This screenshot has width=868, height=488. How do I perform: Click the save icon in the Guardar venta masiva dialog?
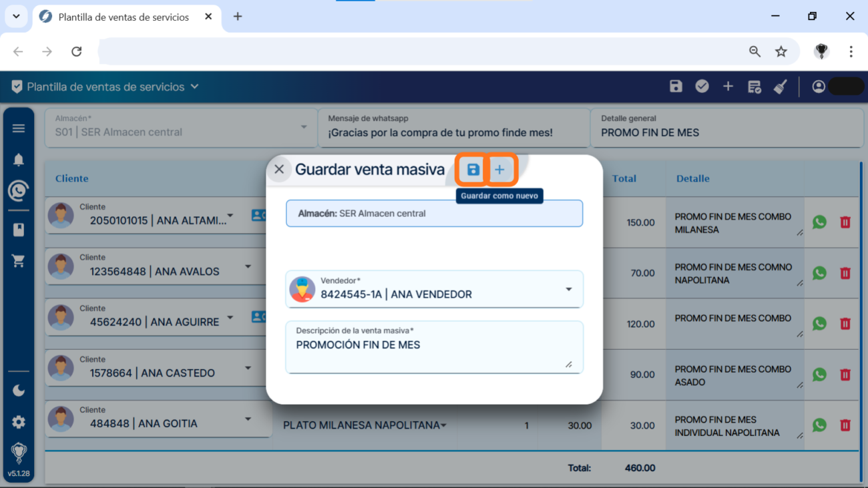pyautogui.click(x=473, y=170)
